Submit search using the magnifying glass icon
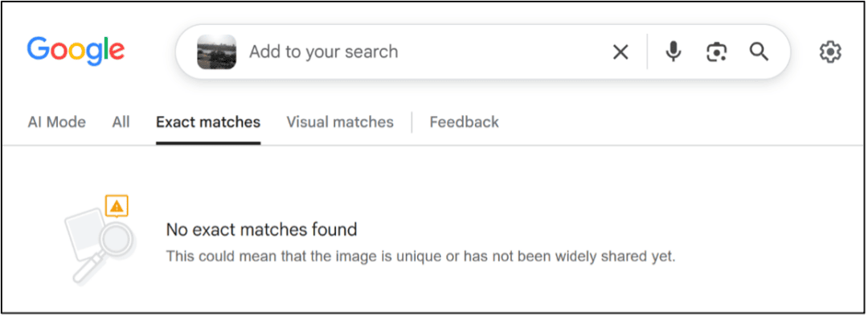 click(x=759, y=52)
